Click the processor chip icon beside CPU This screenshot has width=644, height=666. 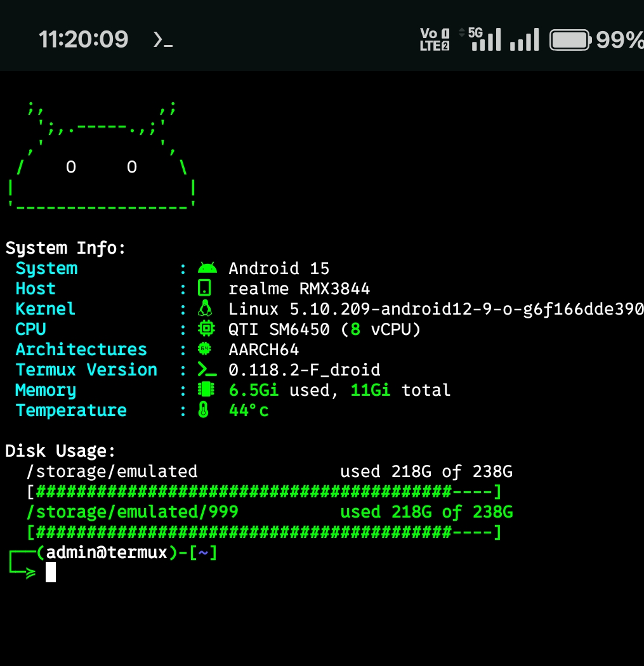206,329
